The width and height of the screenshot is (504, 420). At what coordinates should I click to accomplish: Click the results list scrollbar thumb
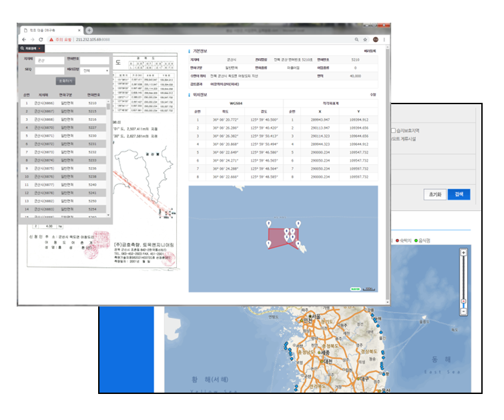click(x=108, y=106)
